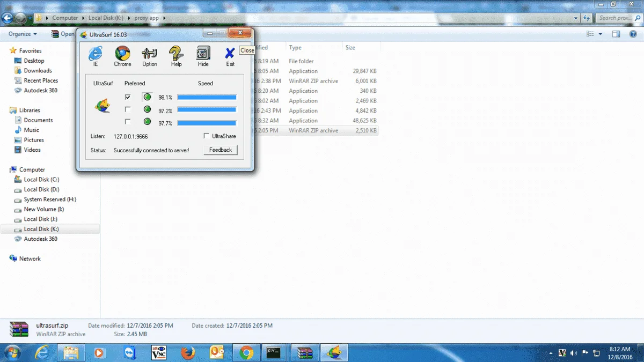
Task: Select Favorites in the navigation pane
Action: coord(30,51)
